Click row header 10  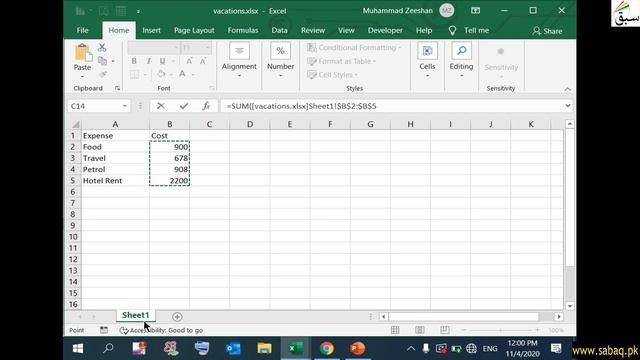pyautogui.click(x=73, y=237)
